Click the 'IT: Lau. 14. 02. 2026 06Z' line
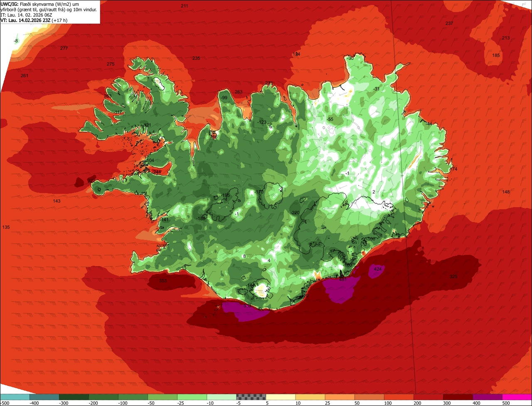 (26, 15)
